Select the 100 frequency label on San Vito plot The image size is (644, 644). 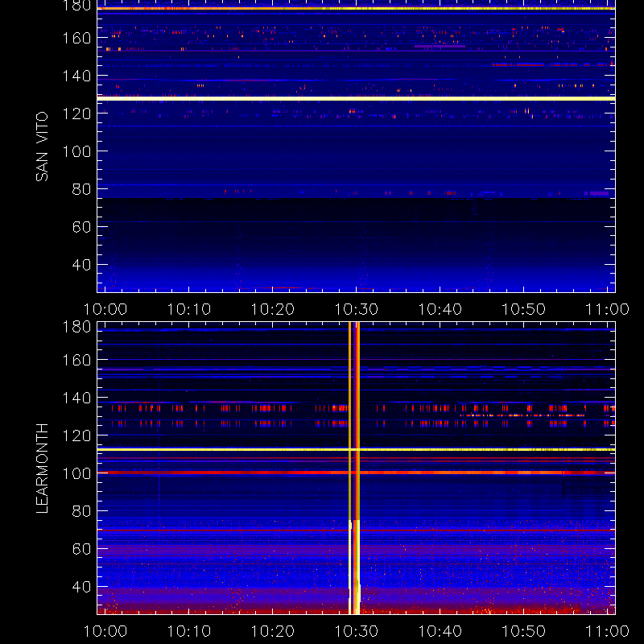[76, 151]
